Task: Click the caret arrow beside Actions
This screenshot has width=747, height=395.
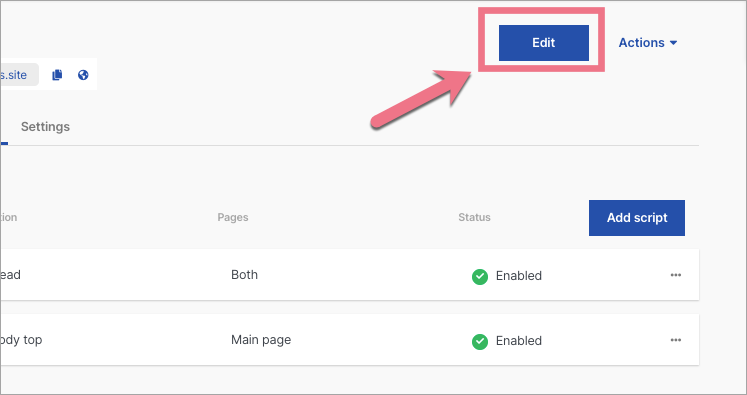Action: click(673, 43)
